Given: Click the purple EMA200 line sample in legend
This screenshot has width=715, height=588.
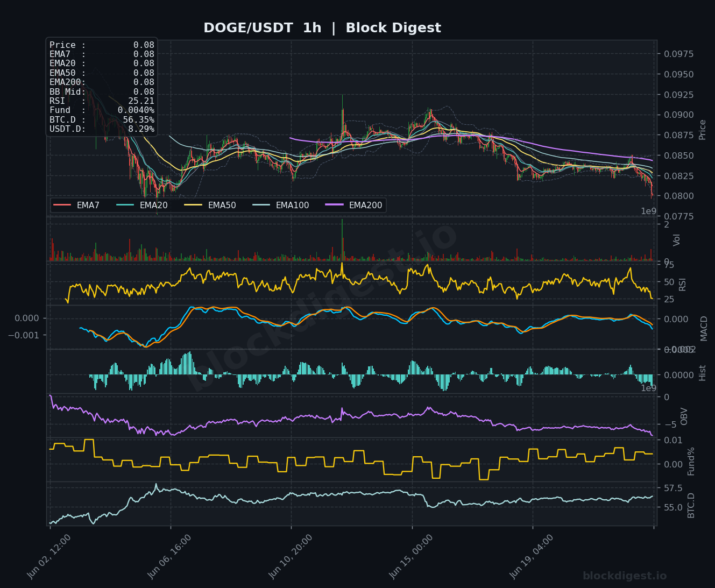Looking at the screenshot, I should (334, 205).
